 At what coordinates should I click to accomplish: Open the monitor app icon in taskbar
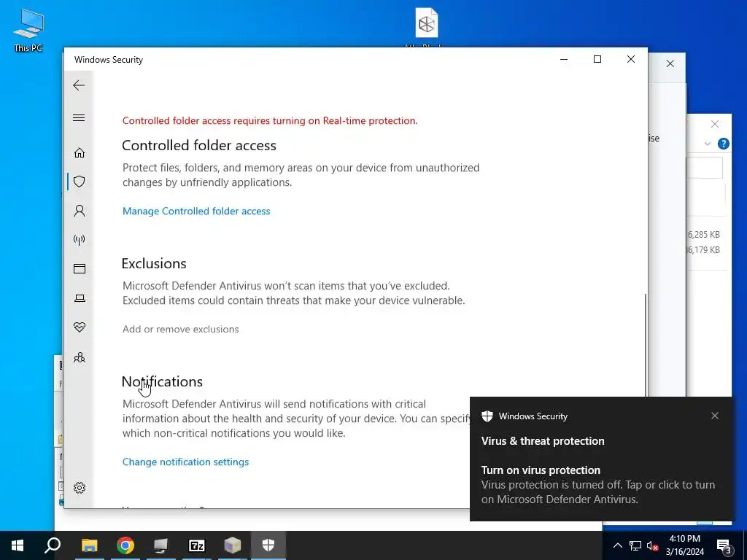[161, 545]
